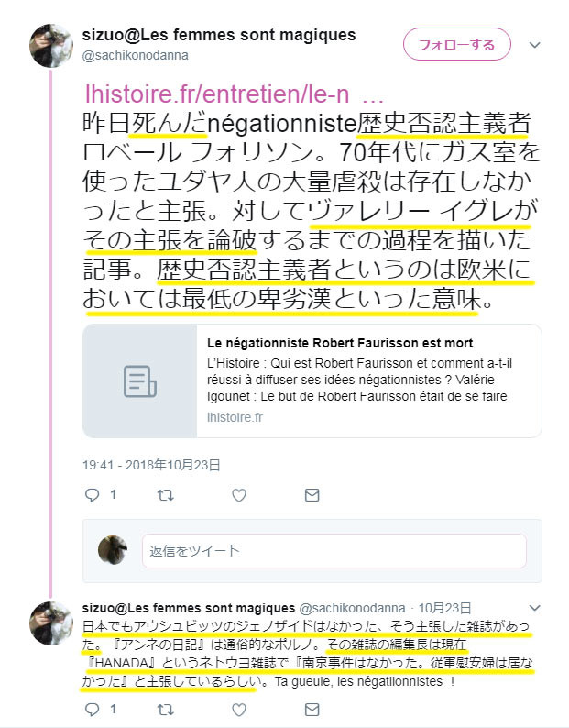Open the @sachikonodanna handle under the top display name
569x728 pixels.
135,55
